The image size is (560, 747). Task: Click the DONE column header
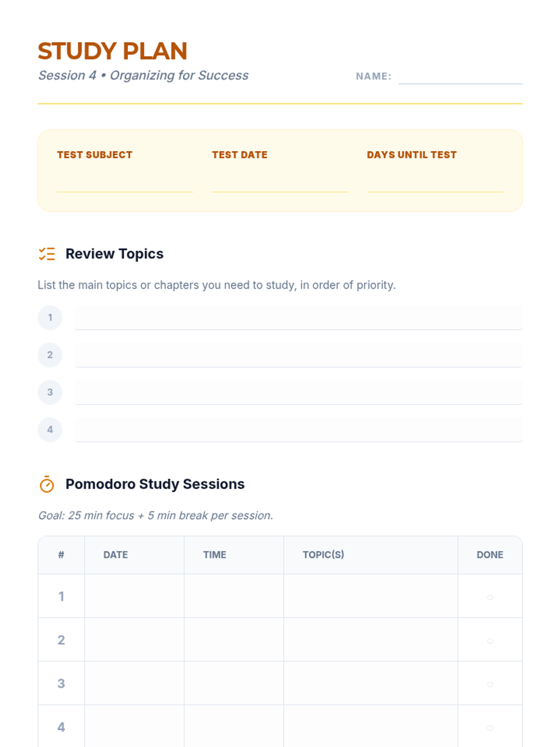tap(490, 555)
